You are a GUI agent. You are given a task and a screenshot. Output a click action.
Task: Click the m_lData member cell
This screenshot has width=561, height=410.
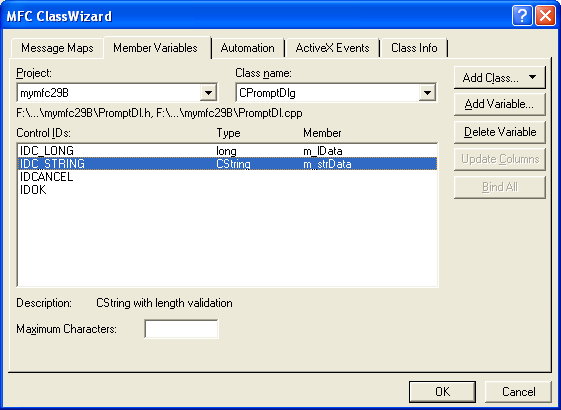coord(323,151)
